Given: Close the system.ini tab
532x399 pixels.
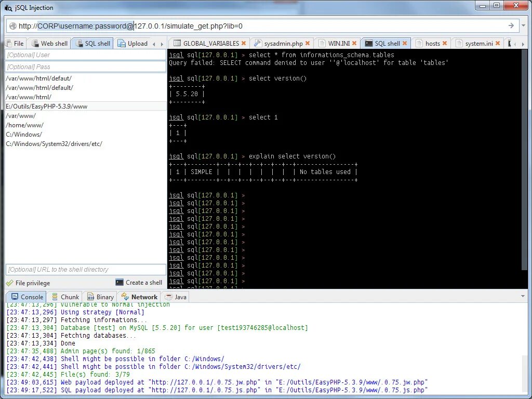Looking at the screenshot, I should tap(498, 43).
